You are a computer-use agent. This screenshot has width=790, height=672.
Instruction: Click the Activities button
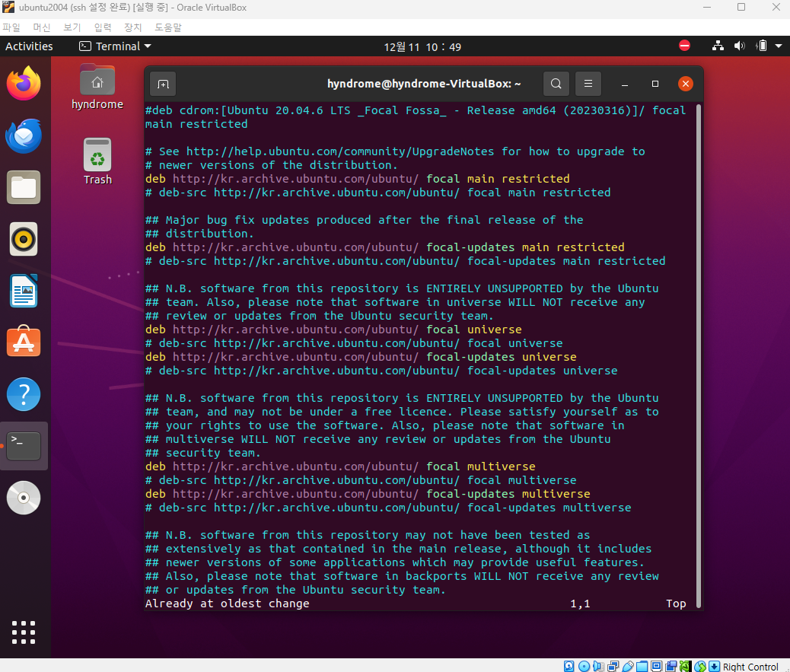(29, 46)
